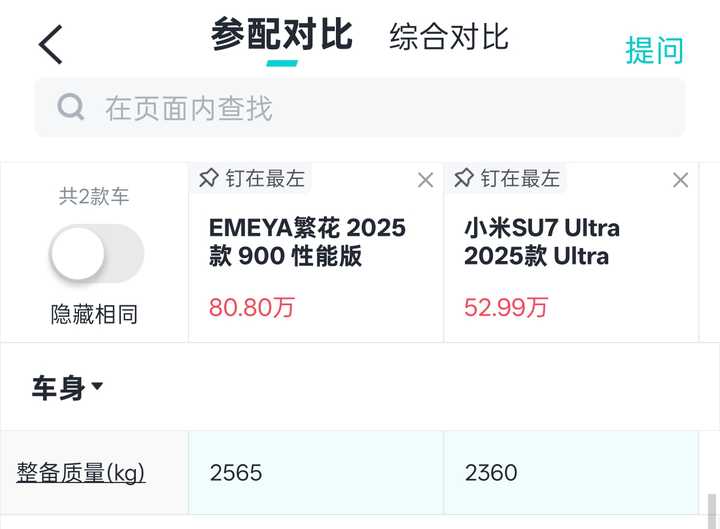This screenshot has height=529, width=720.
Task: Go back using the arrow icon
Action: pos(51,45)
